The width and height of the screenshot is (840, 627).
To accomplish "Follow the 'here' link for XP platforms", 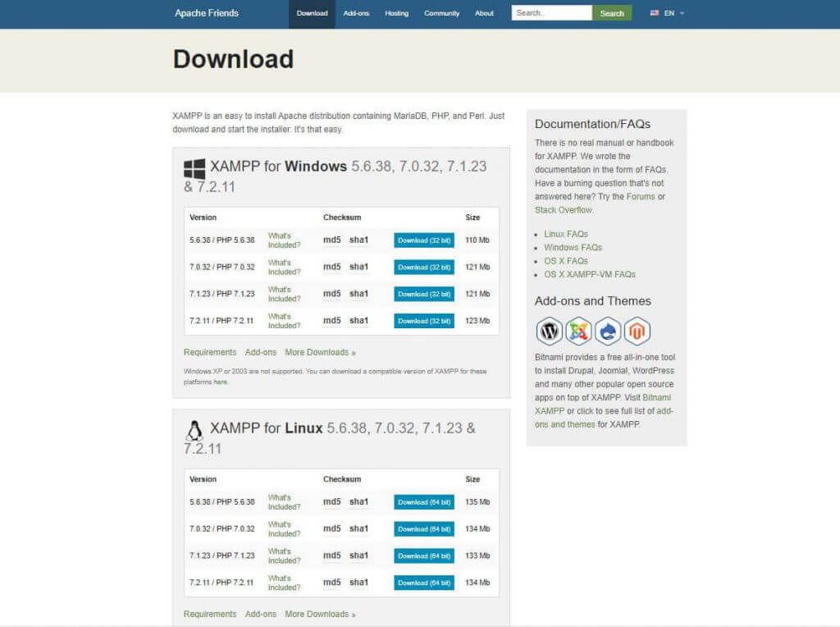I will click(220, 382).
